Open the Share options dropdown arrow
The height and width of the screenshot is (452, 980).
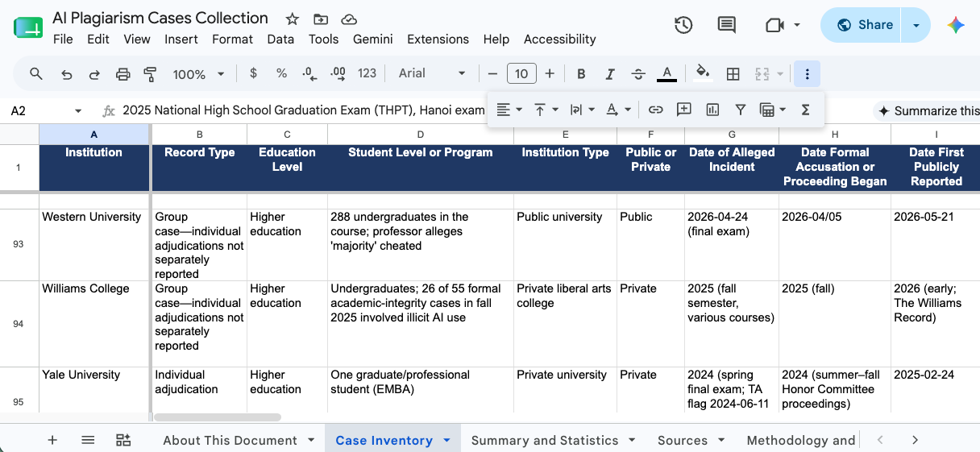tap(916, 25)
